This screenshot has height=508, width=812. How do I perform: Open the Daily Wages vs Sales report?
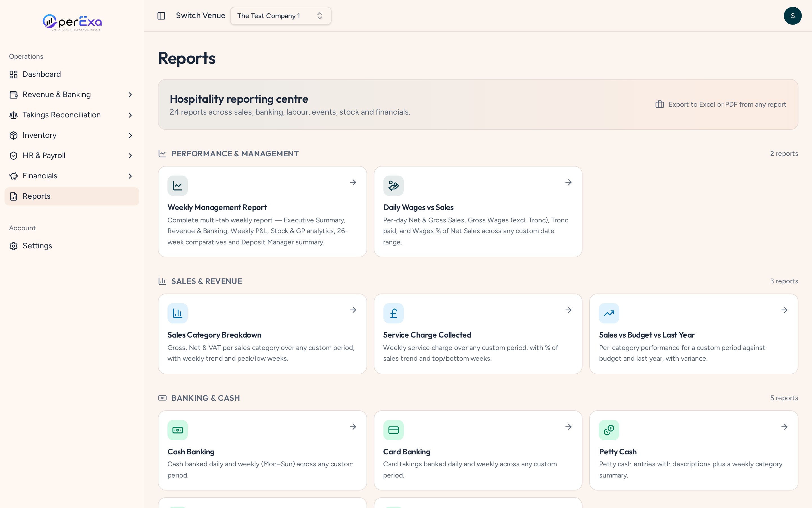[478, 212]
